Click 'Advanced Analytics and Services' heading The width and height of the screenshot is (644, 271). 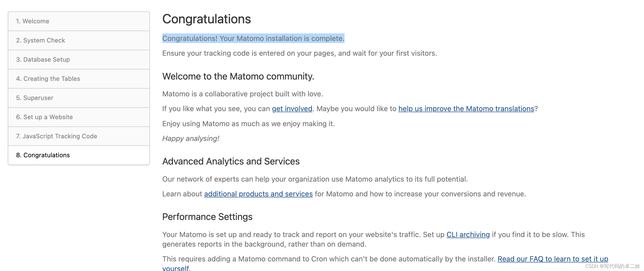point(231,162)
